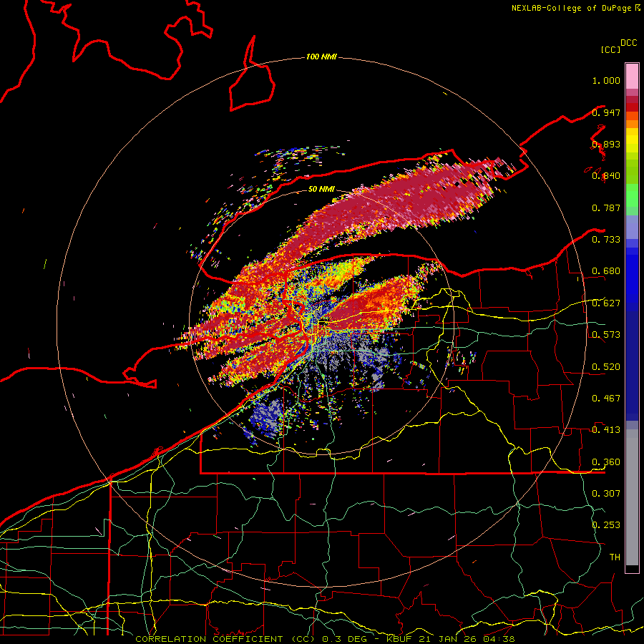Click the NEXLAB-College of DuPage credit text
The width and height of the screenshot is (644, 644).
571,8
